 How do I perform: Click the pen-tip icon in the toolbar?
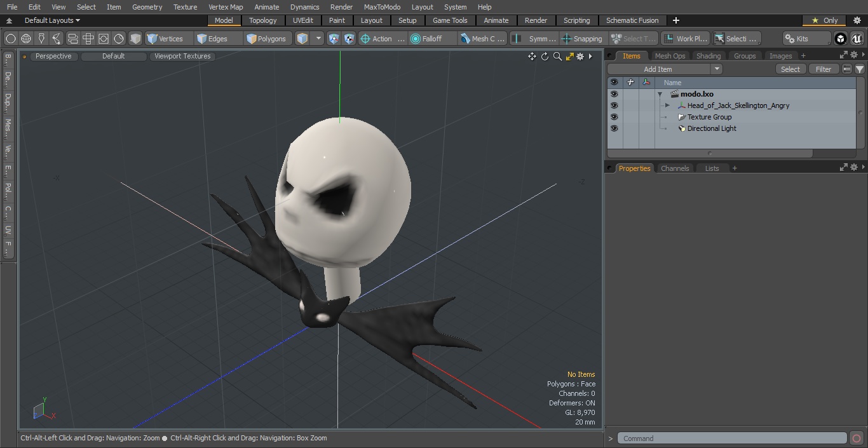pos(41,39)
